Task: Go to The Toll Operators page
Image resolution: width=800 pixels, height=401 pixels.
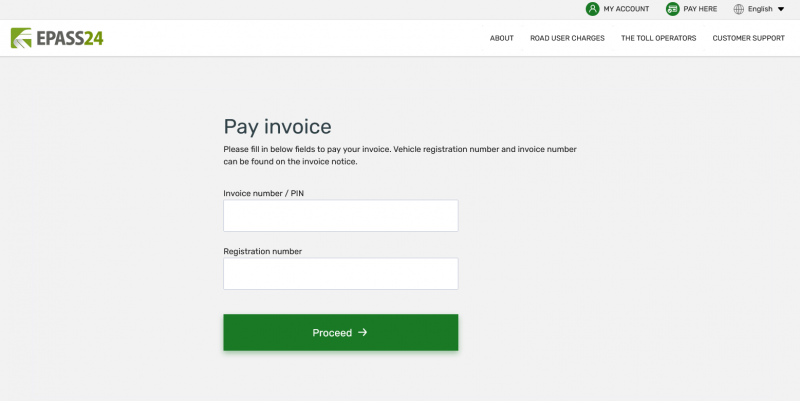Action: (658, 38)
